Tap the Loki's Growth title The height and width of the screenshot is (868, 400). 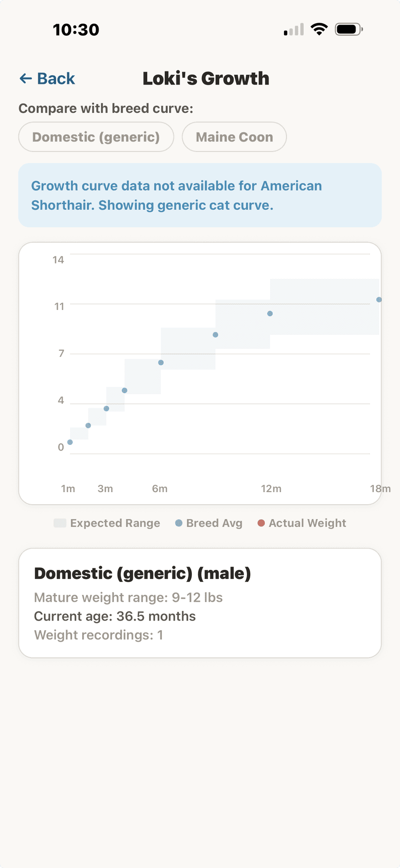[206, 78]
